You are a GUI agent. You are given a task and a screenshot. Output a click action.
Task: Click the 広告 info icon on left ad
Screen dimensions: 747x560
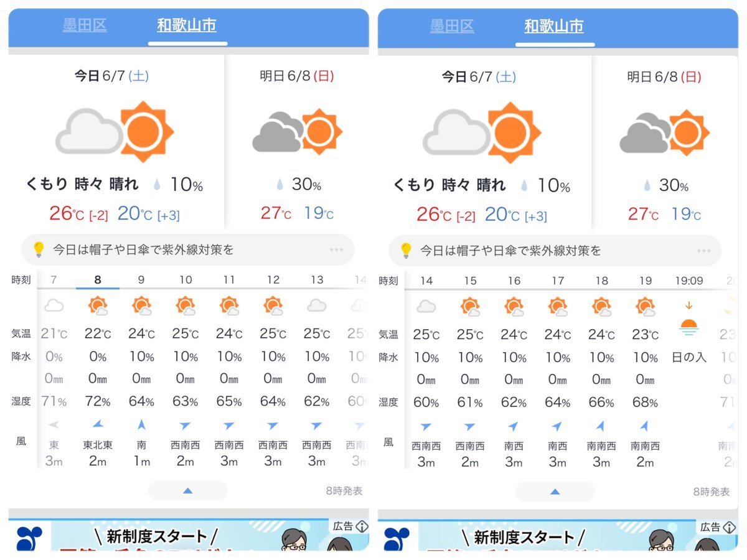coord(362,526)
